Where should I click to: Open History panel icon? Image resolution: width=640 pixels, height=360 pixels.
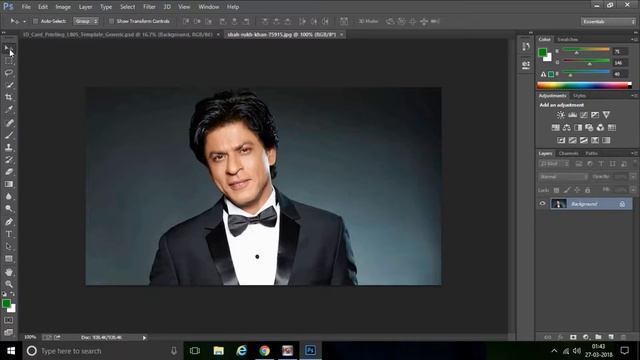[526, 47]
